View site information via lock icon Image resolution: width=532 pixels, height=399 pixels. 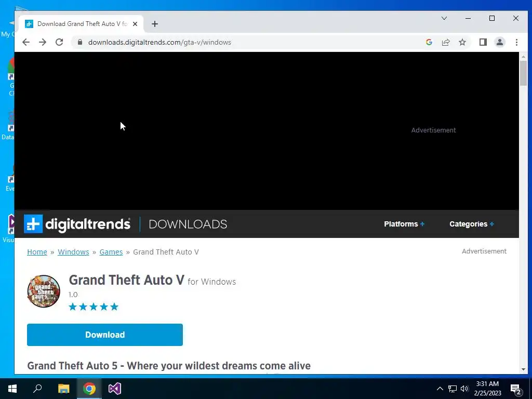point(79,42)
